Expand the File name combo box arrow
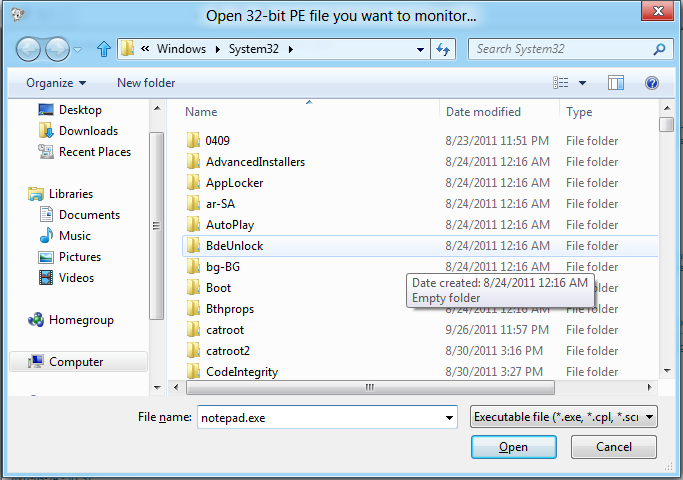Image resolution: width=683 pixels, height=480 pixels. [x=448, y=416]
